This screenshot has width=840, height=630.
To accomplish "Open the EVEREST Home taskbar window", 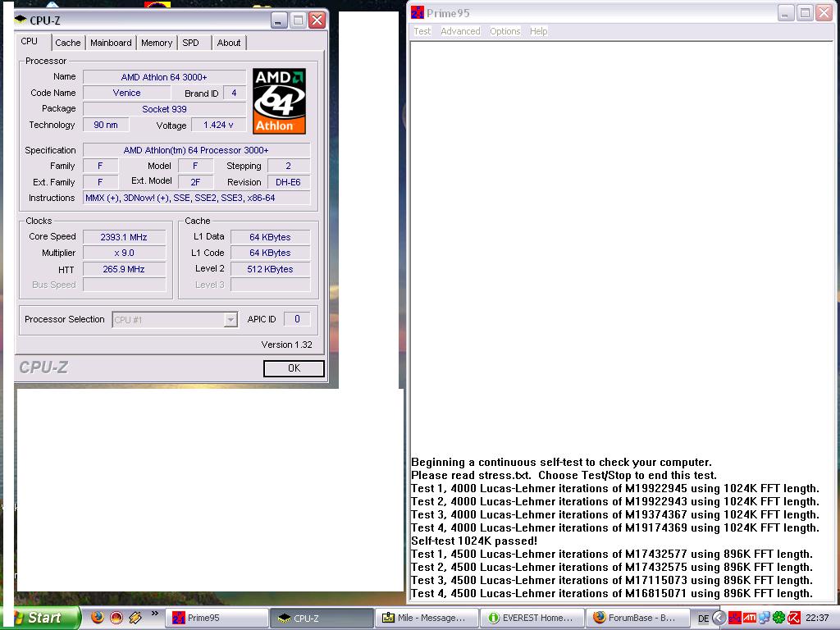I will point(532,618).
